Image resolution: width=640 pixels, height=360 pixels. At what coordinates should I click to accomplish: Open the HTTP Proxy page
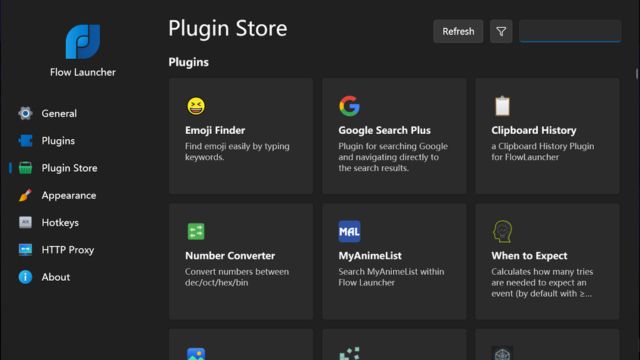pyautogui.click(x=68, y=250)
